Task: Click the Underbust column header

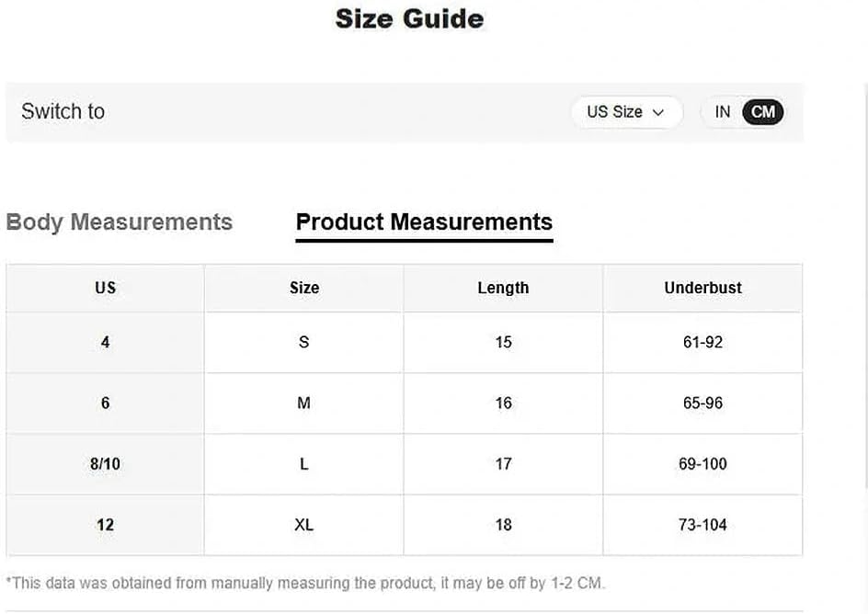Action: 702,289
